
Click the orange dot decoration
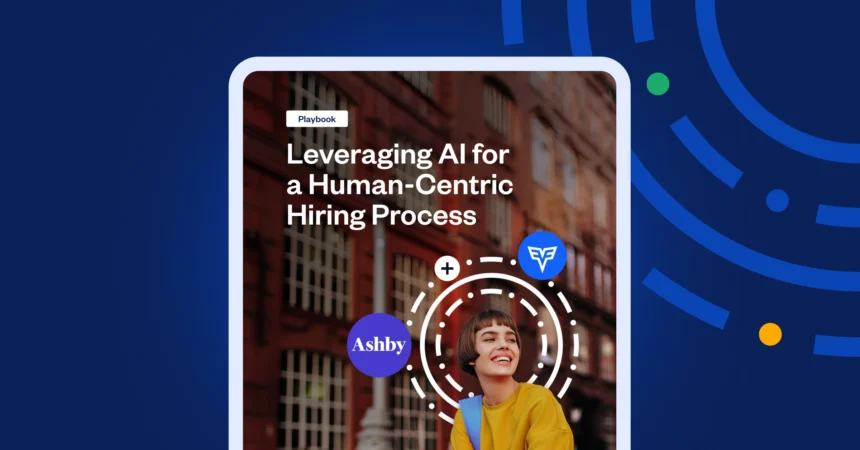[x=770, y=334]
